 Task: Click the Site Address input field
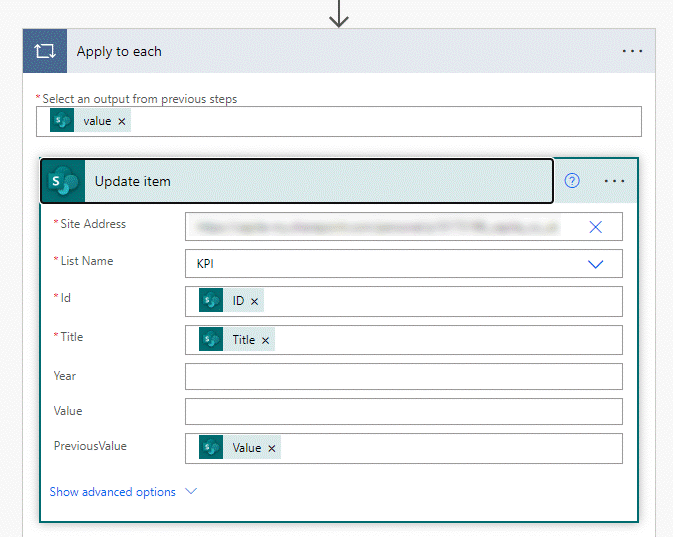point(404,227)
